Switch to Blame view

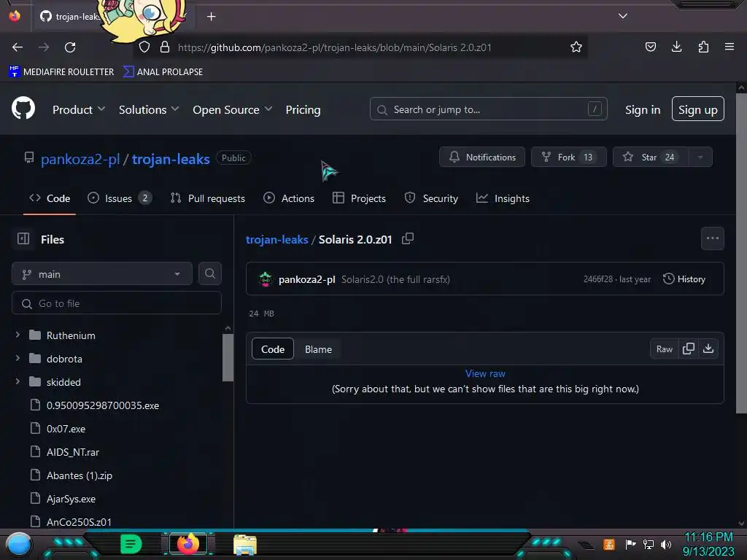(x=318, y=349)
